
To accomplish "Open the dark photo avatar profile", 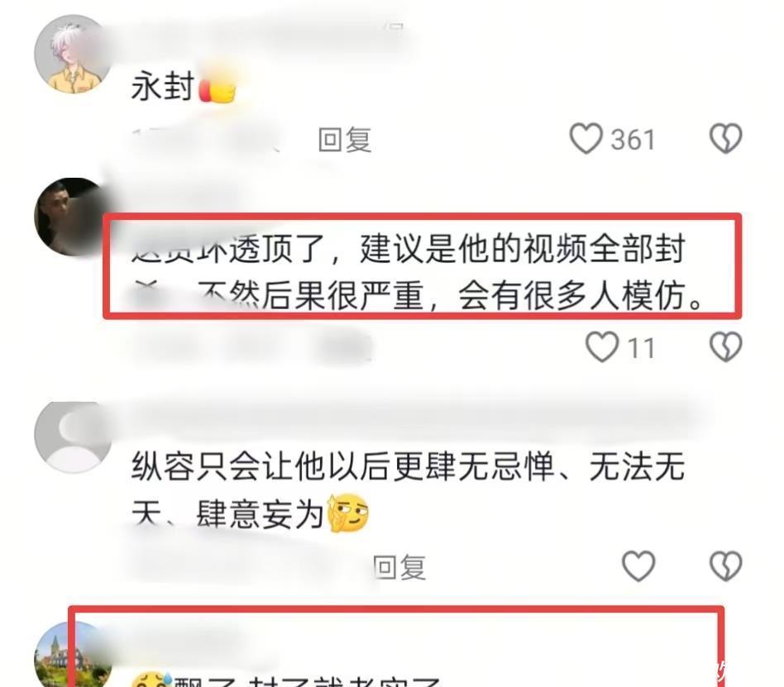I will pos(73,217).
